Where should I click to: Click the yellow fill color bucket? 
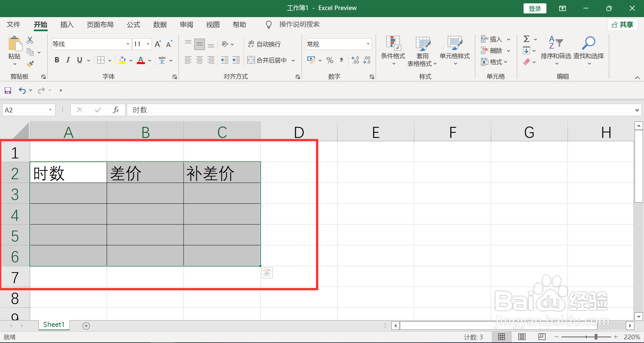(122, 60)
